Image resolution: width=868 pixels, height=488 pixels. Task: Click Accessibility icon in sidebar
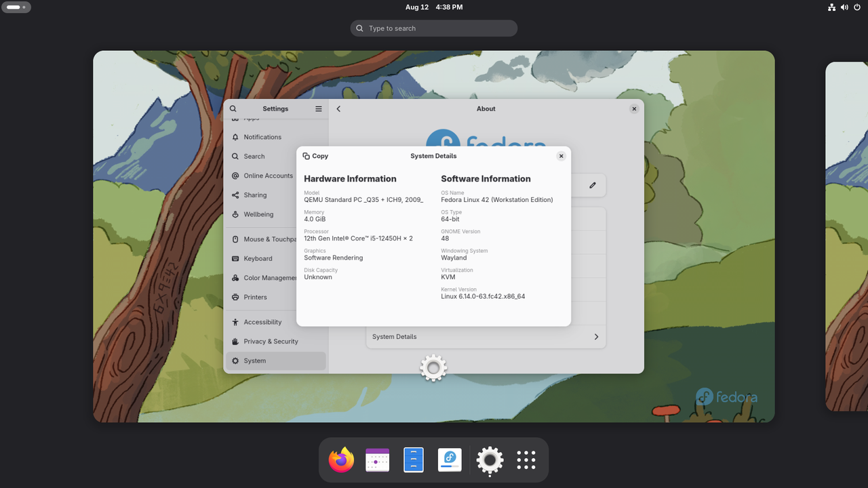235,322
